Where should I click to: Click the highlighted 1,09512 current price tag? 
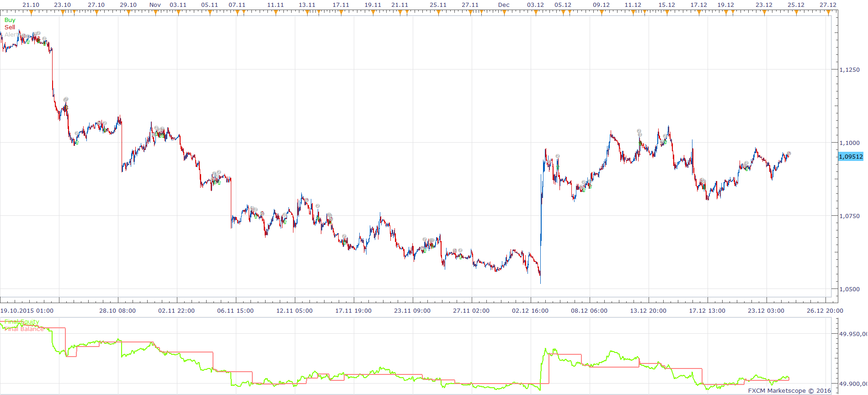point(851,156)
